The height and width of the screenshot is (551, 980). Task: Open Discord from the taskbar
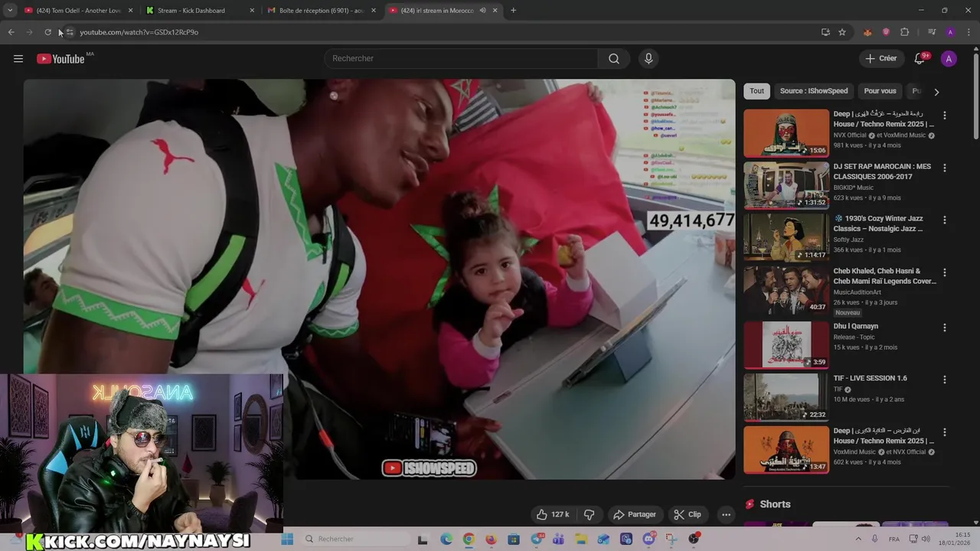(648, 539)
